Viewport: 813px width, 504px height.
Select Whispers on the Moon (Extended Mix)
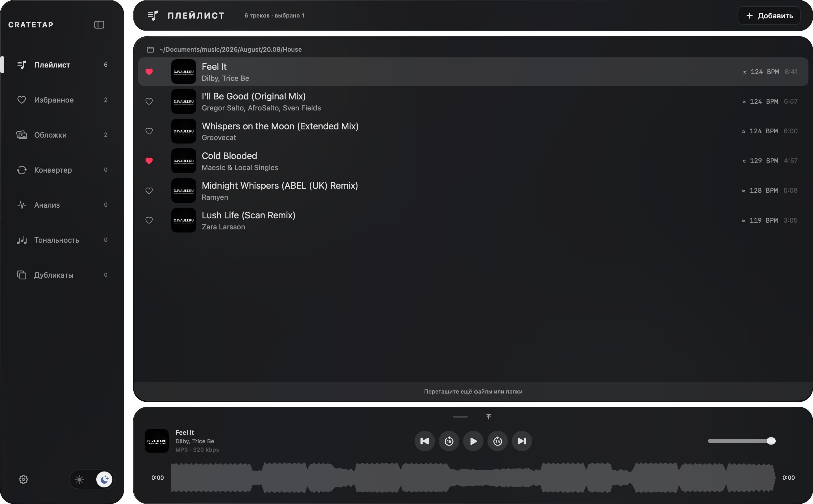click(x=280, y=126)
